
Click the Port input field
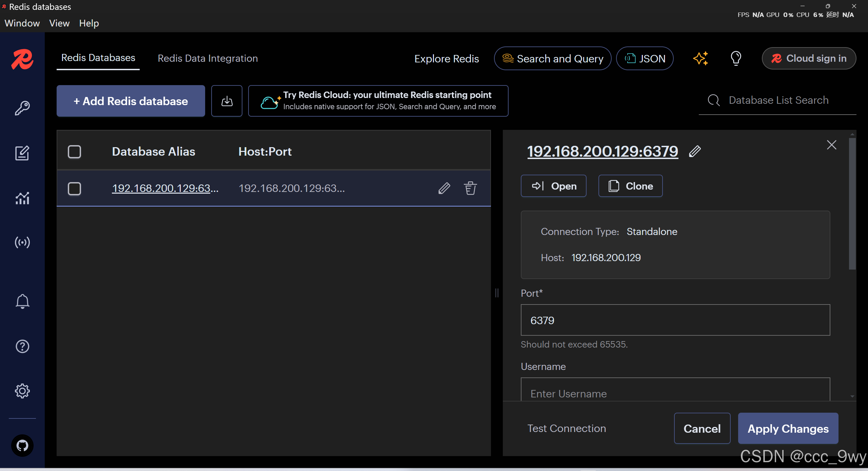point(675,320)
